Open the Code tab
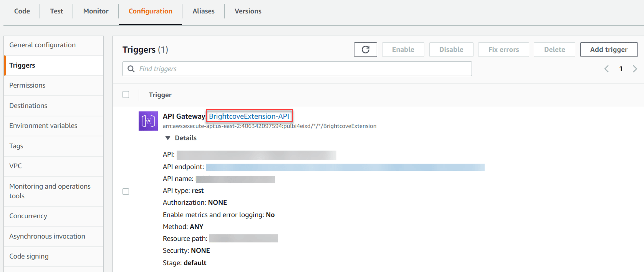 [22, 11]
